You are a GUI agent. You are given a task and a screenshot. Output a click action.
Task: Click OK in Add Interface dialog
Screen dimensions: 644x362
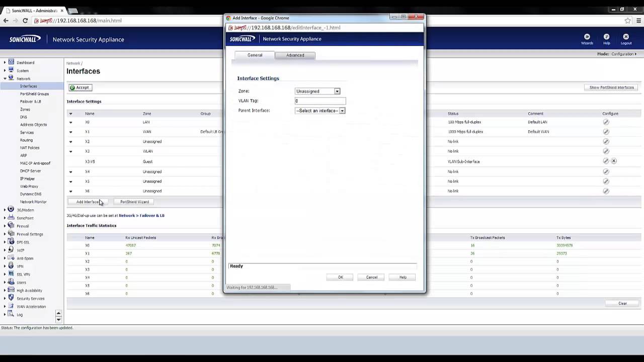[341, 277]
